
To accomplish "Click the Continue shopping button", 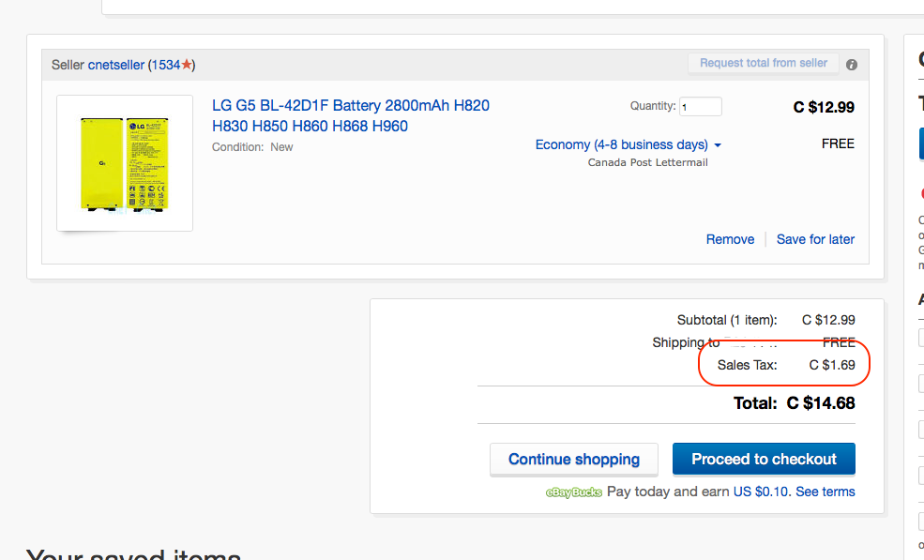I will point(574,459).
